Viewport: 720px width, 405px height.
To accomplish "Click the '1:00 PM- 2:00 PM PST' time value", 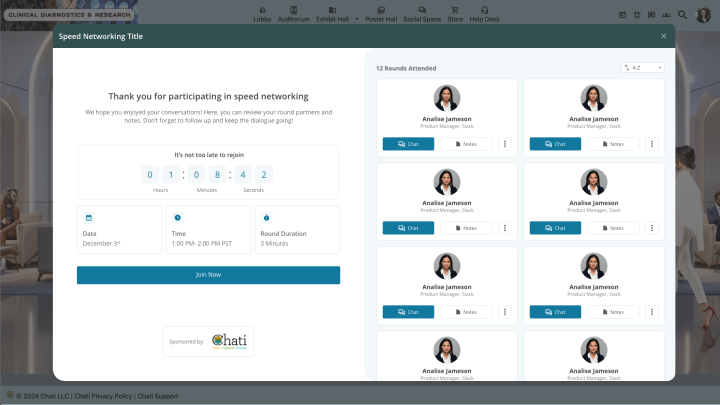I will tap(202, 243).
